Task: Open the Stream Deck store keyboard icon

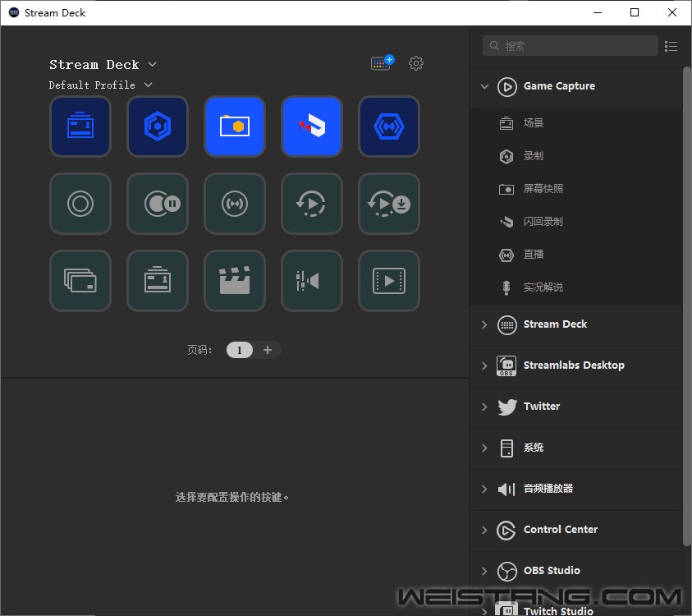Action: (x=383, y=62)
